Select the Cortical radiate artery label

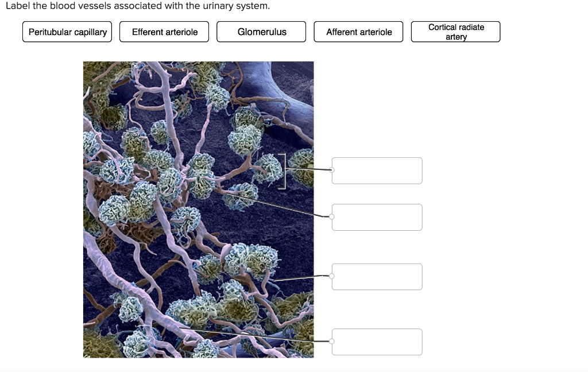coord(455,32)
